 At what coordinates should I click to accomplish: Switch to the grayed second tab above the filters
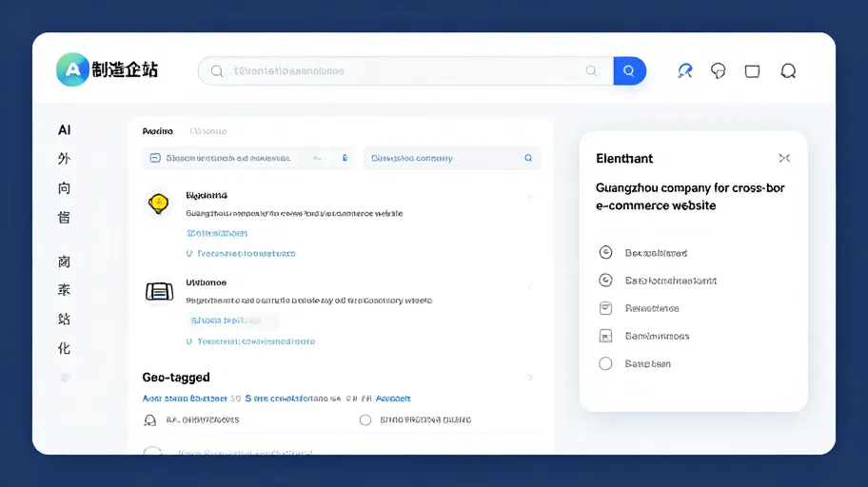coord(208,131)
